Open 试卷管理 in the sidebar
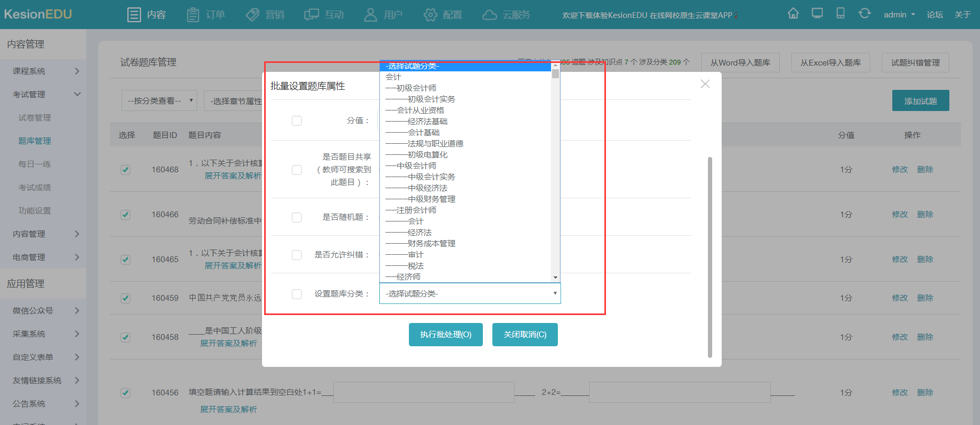Viewport: 980px width, 425px height. [35, 117]
